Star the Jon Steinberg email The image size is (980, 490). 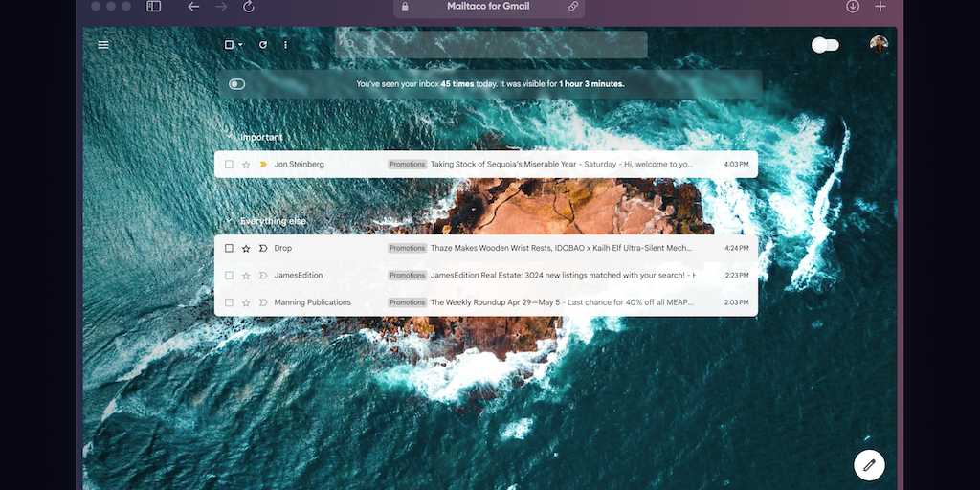[x=246, y=165]
